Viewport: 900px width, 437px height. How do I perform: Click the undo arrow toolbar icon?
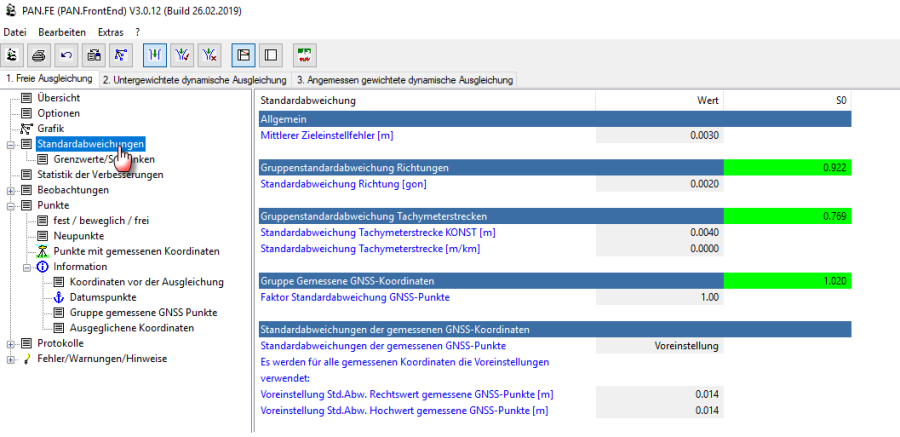66,54
